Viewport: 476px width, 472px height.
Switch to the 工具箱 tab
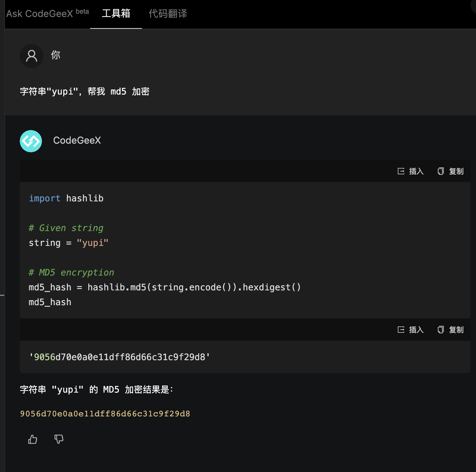(116, 14)
